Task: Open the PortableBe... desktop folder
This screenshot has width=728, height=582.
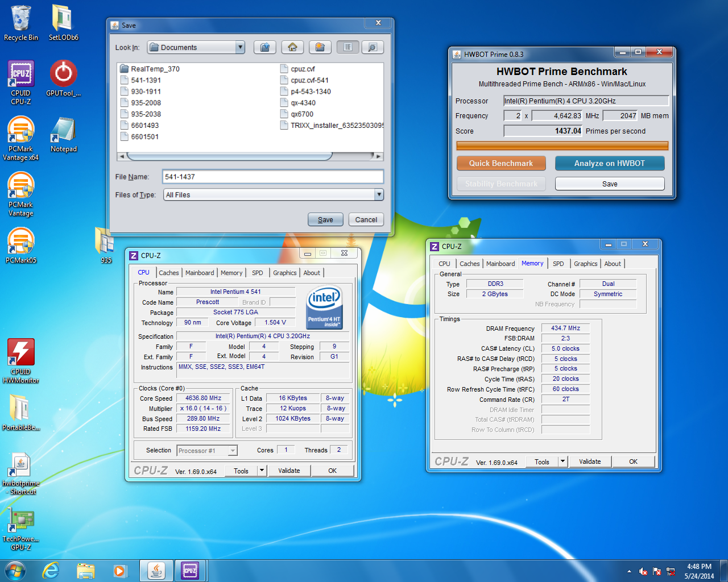Action: [x=21, y=412]
